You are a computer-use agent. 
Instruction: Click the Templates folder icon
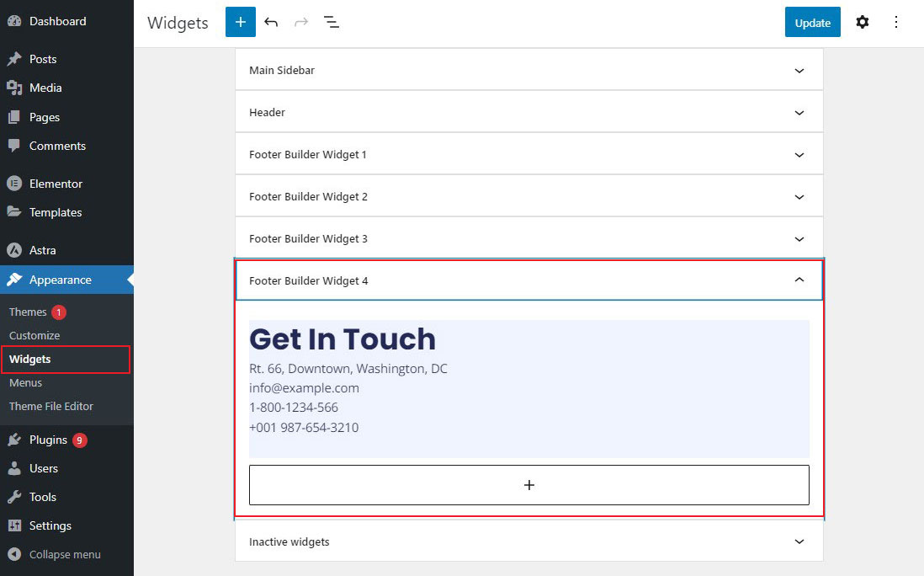pyautogui.click(x=14, y=211)
